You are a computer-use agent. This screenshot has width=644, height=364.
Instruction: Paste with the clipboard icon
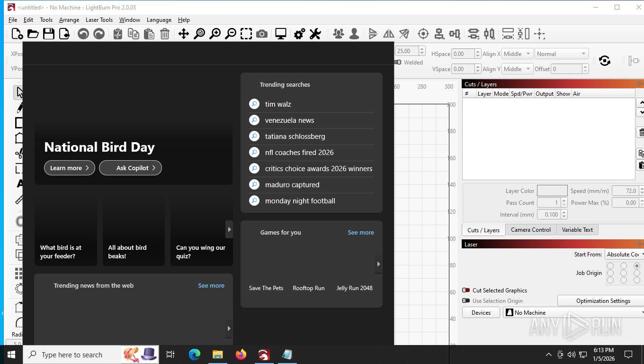tap(149, 34)
